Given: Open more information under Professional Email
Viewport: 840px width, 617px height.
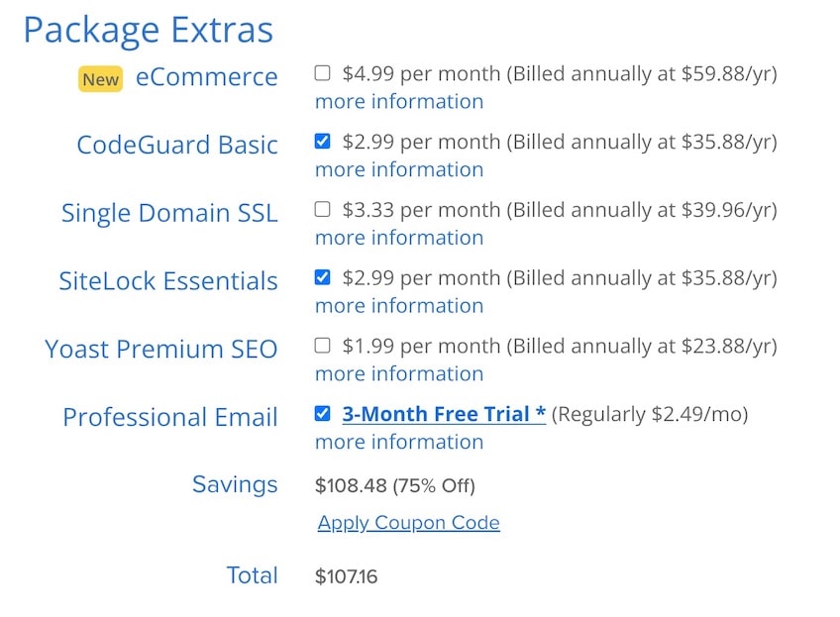Looking at the screenshot, I should 399,443.
